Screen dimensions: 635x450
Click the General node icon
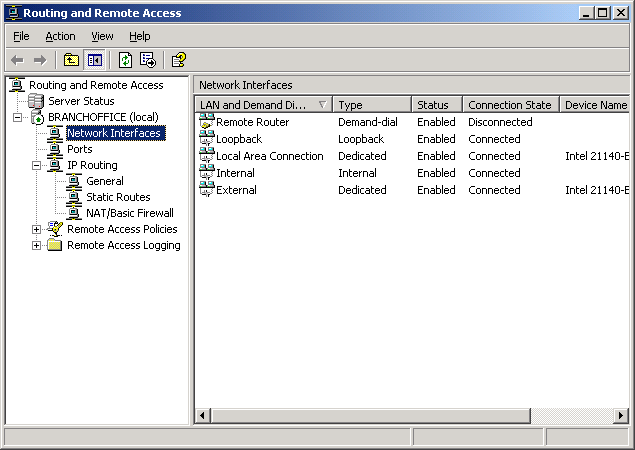[x=74, y=181]
